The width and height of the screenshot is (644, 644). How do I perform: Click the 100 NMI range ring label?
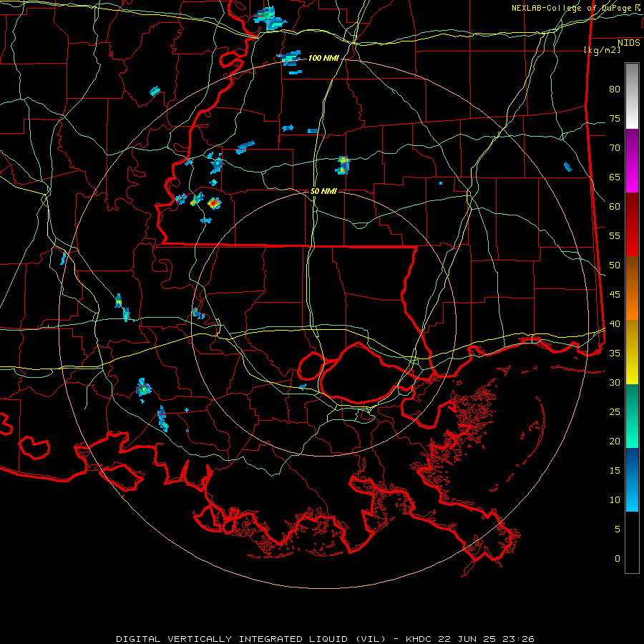323,59
